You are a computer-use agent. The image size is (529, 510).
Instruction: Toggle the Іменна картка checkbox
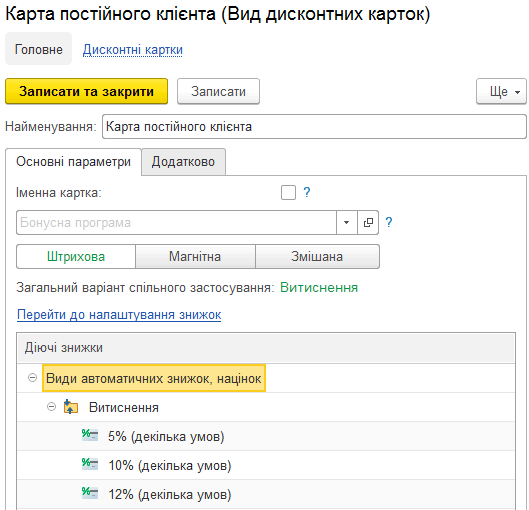[288, 193]
